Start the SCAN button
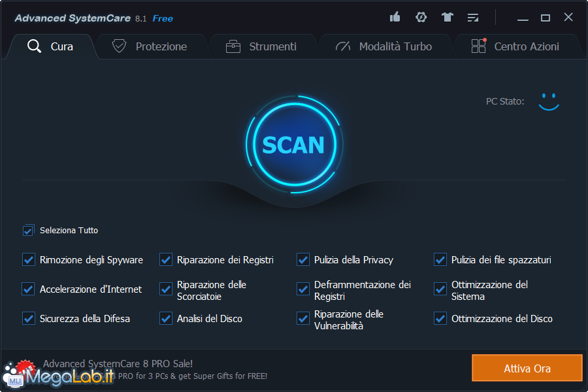The image size is (588, 392). click(x=295, y=144)
